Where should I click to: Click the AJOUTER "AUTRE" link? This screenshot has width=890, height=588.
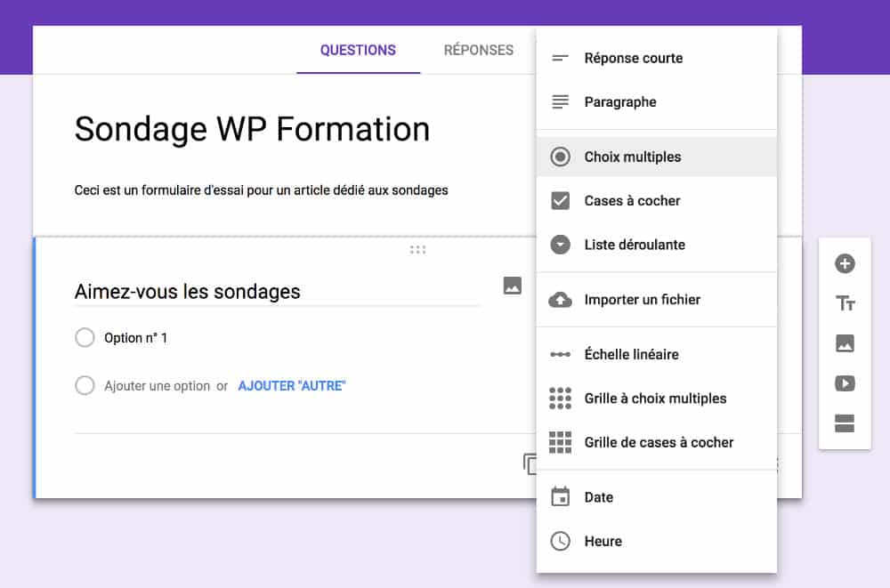coord(292,385)
